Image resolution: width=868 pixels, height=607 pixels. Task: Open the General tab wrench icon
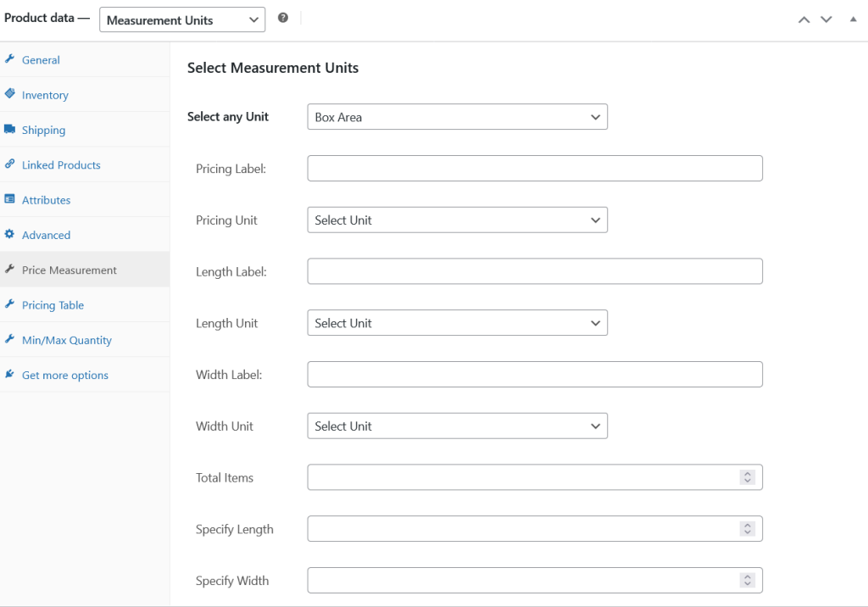pos(9,59)
